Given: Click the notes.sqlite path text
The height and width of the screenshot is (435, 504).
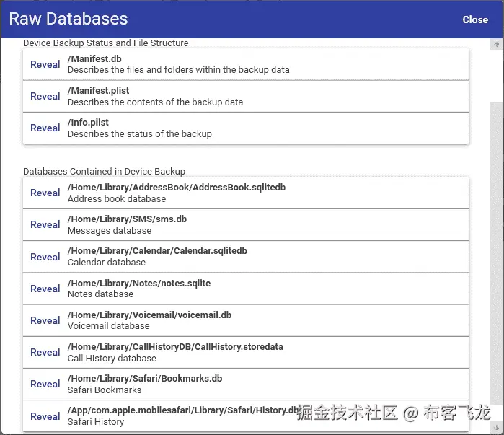Looking at the screenshot, I should (x=139, y=284).
